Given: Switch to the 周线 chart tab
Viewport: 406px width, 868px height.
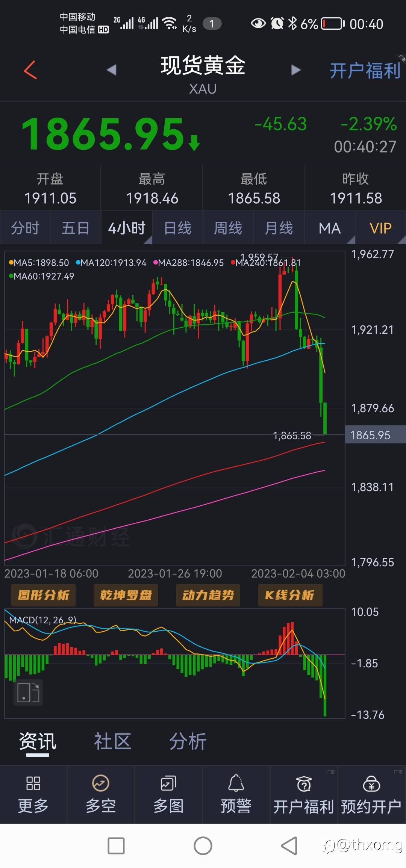Looking at the screenshot, I should coord(228,228).
